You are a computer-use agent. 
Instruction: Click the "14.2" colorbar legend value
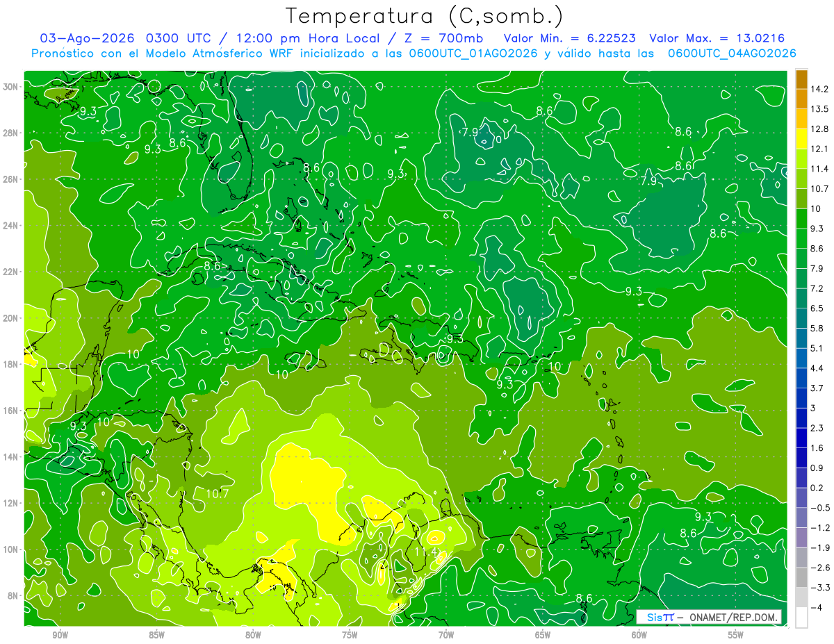(819, 89)
